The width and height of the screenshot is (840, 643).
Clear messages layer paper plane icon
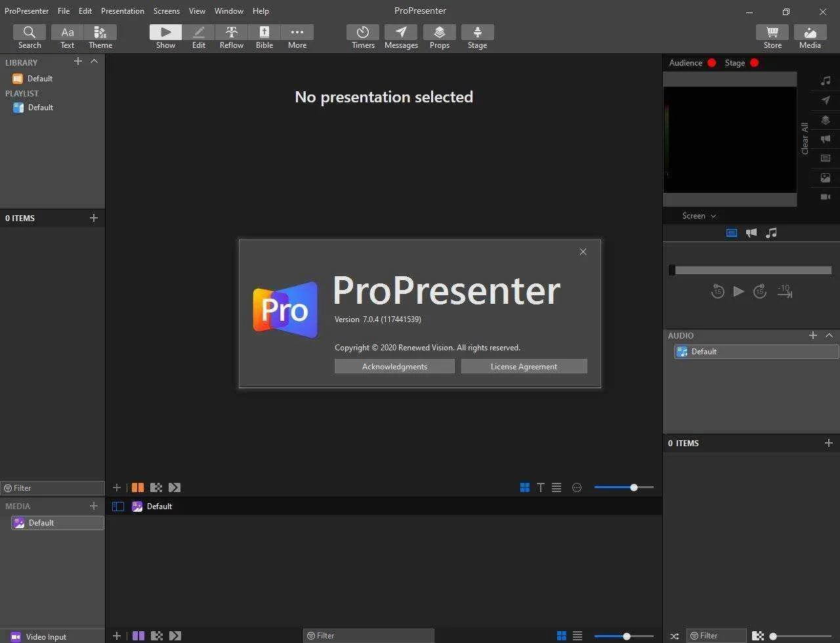click(x=826, y=100)
